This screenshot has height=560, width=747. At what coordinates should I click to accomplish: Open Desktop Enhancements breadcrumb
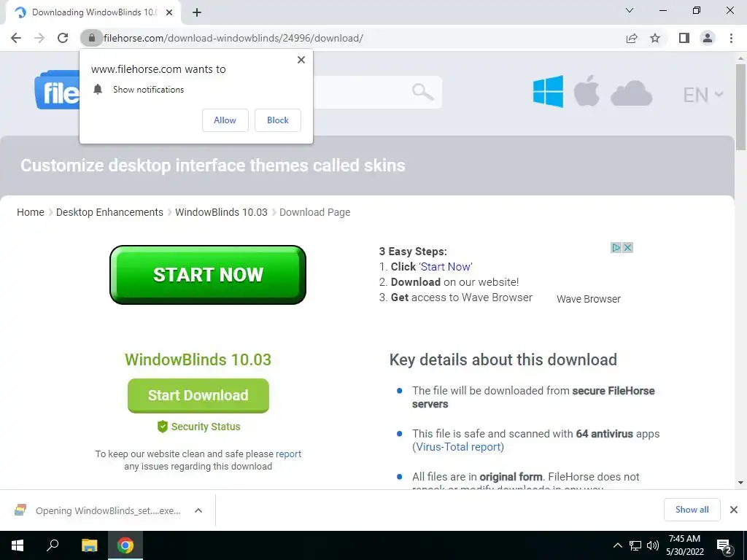(x=109, y=212)
